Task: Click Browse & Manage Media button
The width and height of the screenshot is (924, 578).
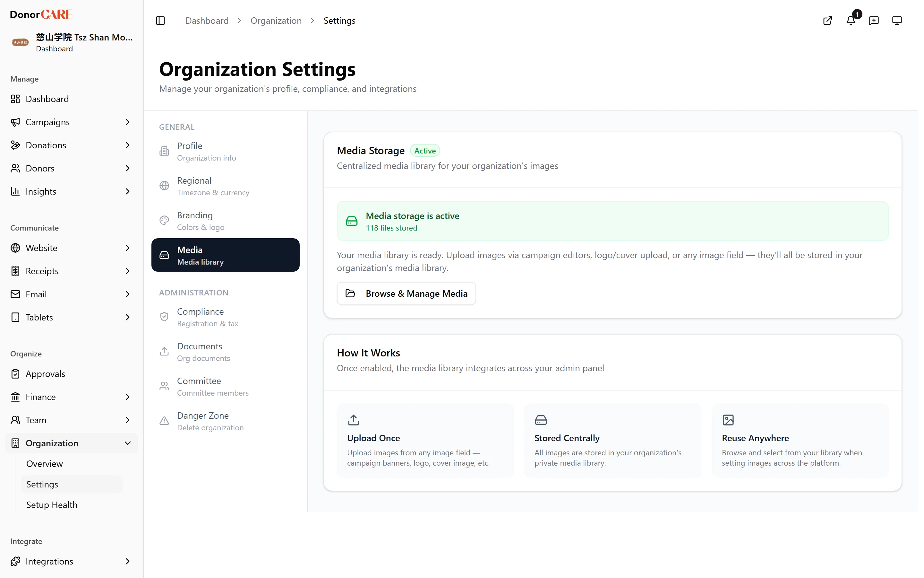Action: tap(406, 293)
